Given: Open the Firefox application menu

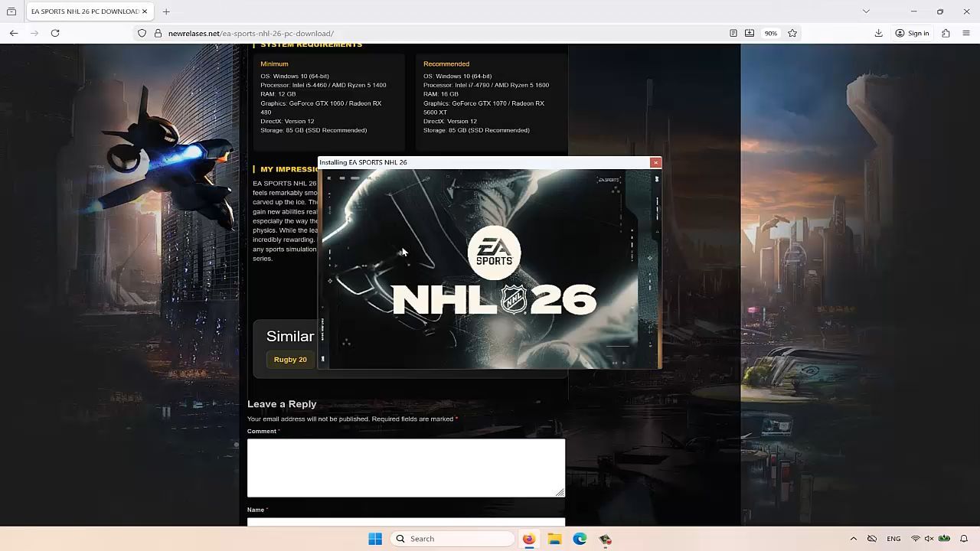Looking at the screenshot, I should [x=966, y=33].
